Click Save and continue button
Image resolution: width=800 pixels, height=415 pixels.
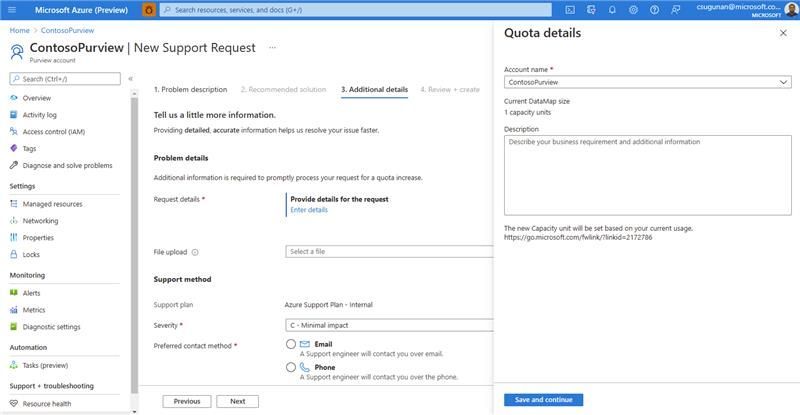click(x=543, y=400)
